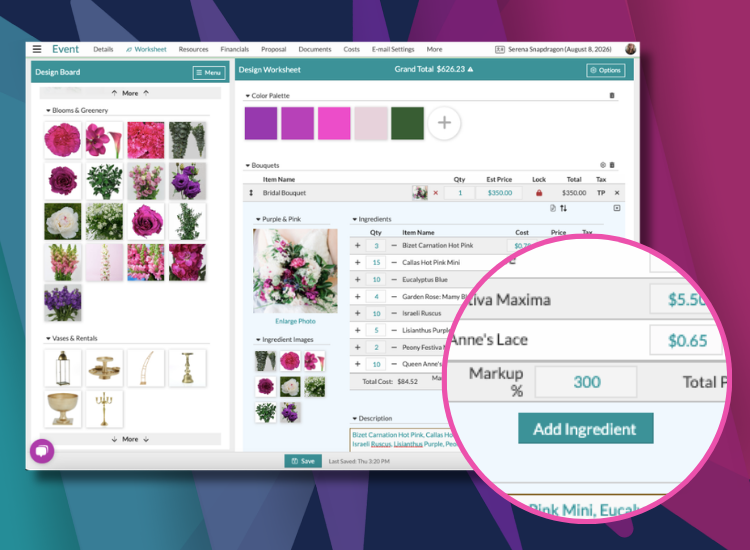Viewport: 750px width, 550px height.
Task: Open Bouquets section settings gear icon
Action: (603, 165)
